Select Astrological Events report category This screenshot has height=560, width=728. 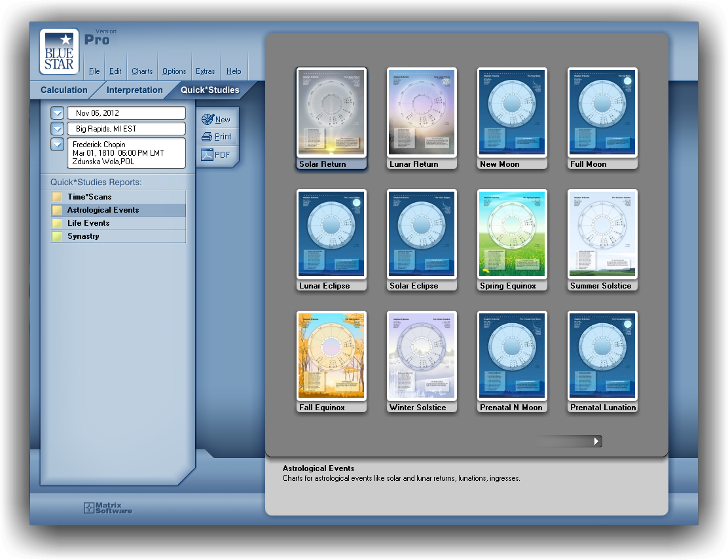click(x=118, y=210)
